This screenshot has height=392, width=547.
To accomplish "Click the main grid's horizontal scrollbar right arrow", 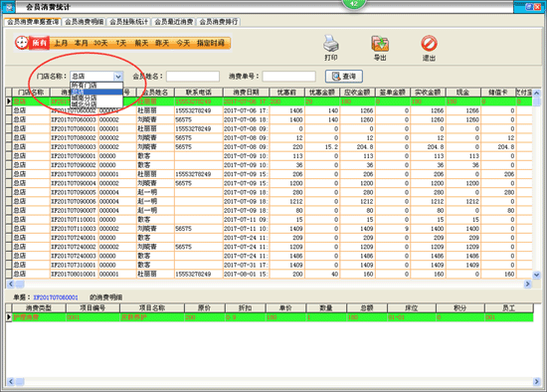I will click(x=527, y=285).
